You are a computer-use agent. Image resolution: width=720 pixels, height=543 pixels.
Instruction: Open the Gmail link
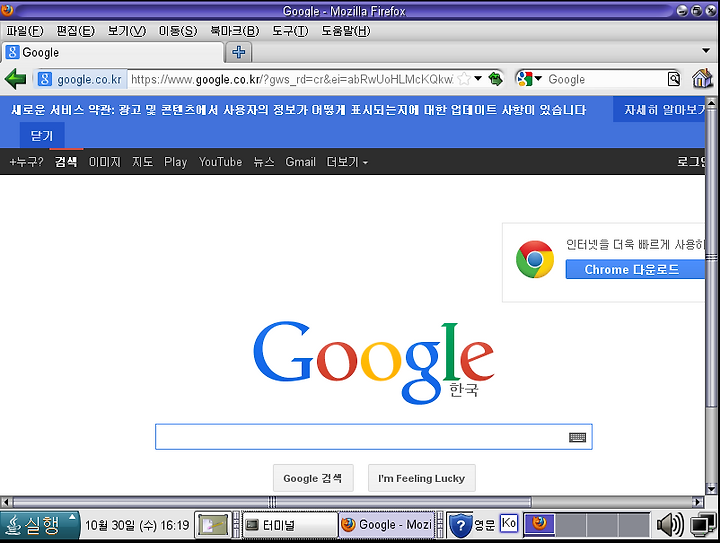300,162
